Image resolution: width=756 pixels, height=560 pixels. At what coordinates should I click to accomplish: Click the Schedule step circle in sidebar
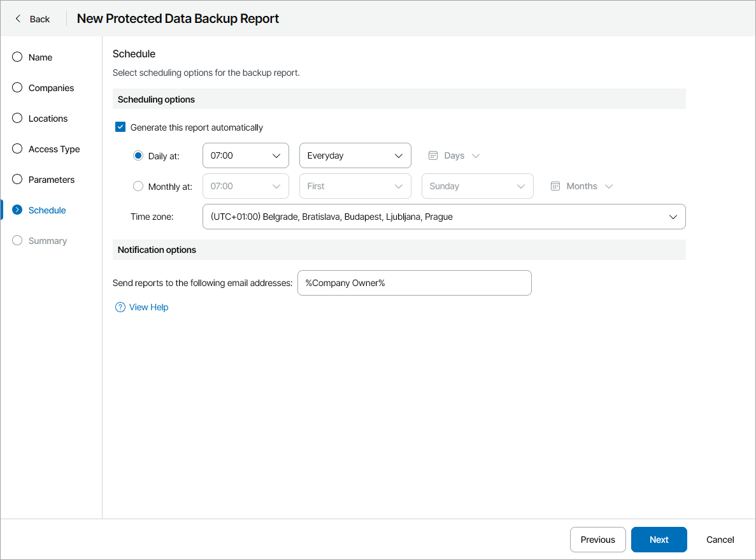click(x=17, y=210)
